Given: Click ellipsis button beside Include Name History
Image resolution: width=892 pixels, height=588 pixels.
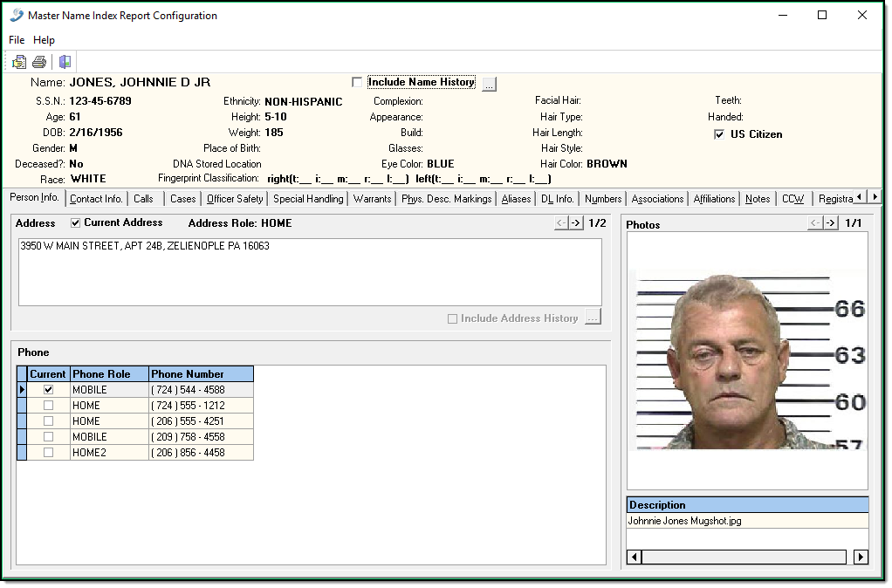Looking at the screenshot, I should tap(489, 84).
